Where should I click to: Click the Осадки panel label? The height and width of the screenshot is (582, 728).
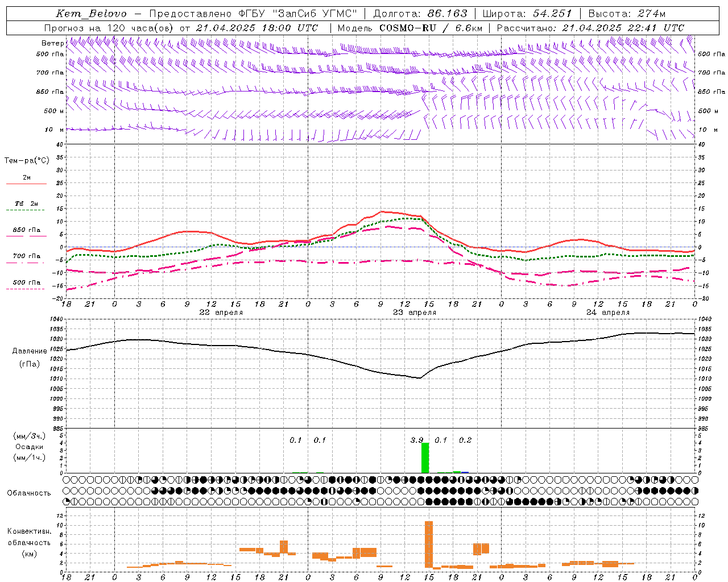tap(30, 447)
